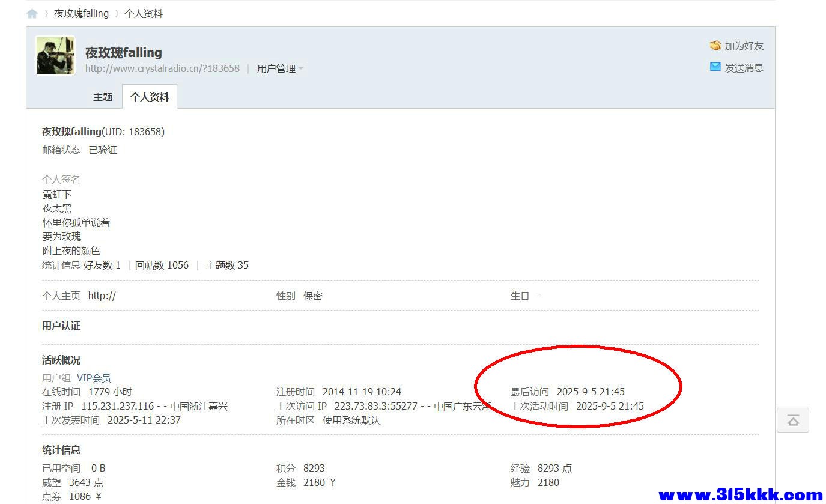
Task: Switch to the 主题 tab
Action: click(x=103, y=97)
